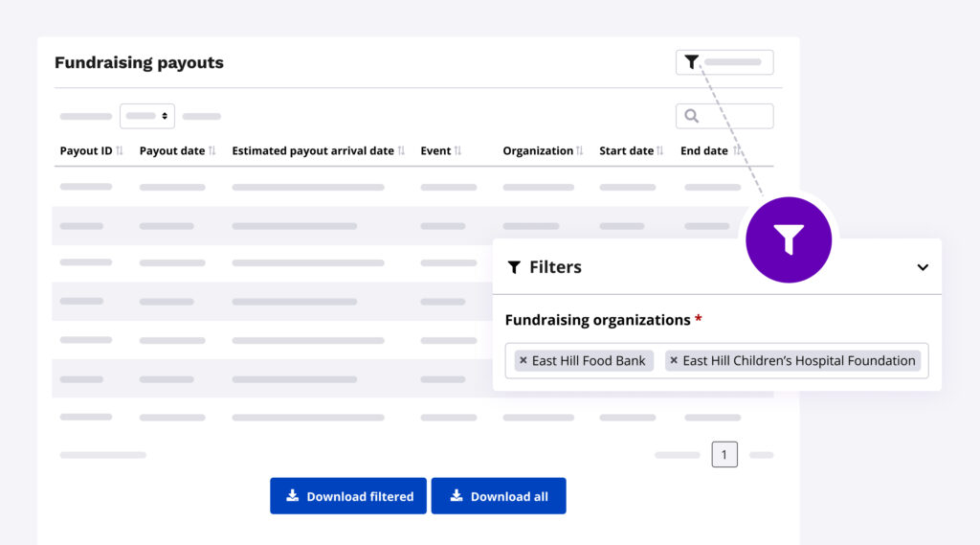
Task: Go to next page in pagination
Action: tap(762, 455)
